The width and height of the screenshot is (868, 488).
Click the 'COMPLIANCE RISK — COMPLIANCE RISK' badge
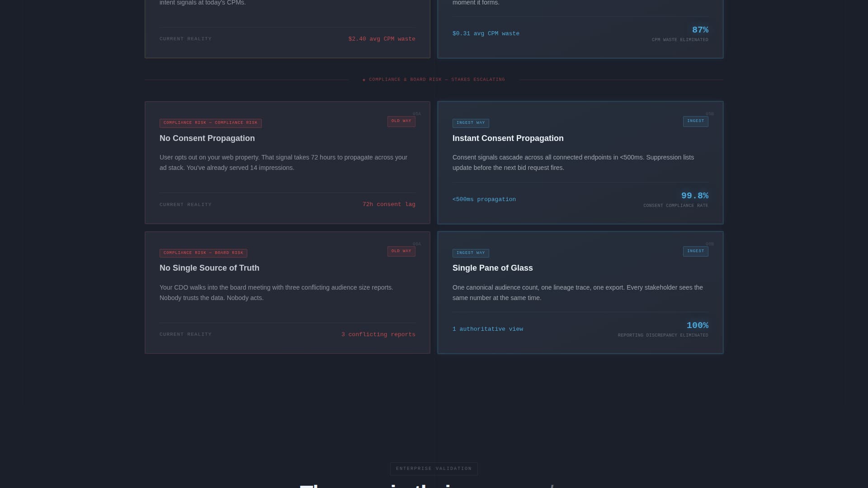pos(210,123)
